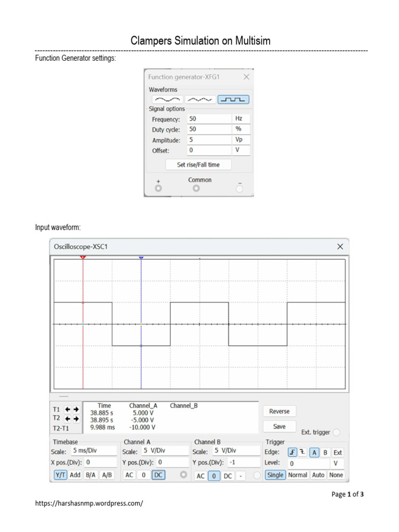Screen dimensions: 399x532
Task: Select the square waveform button
Action: click(x=233, y=100)
